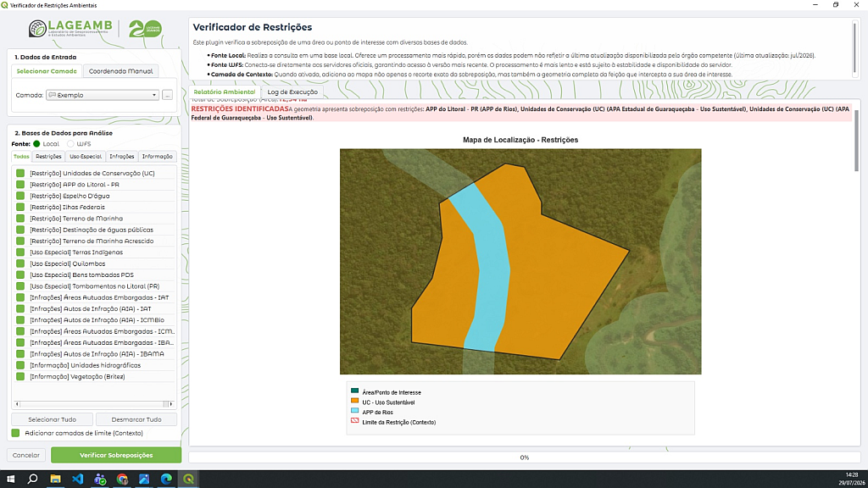The width and height of the screenshot is (868, 488).
Task: Click Selecionar Tudo button
Action: click(52, 419)
